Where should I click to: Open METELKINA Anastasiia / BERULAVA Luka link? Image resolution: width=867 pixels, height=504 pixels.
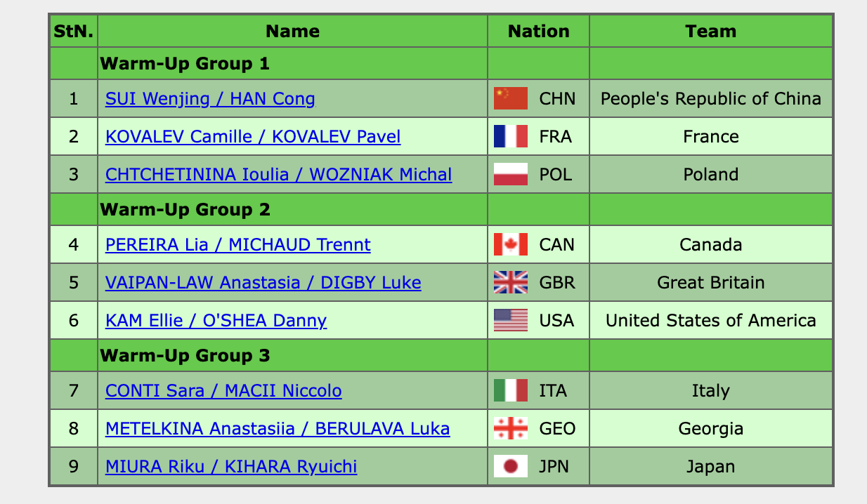point(278,429)
